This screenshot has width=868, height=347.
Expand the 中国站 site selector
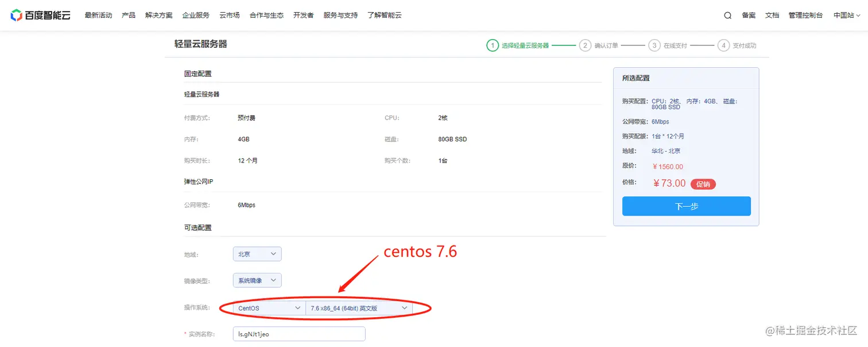tap(847, 16)
